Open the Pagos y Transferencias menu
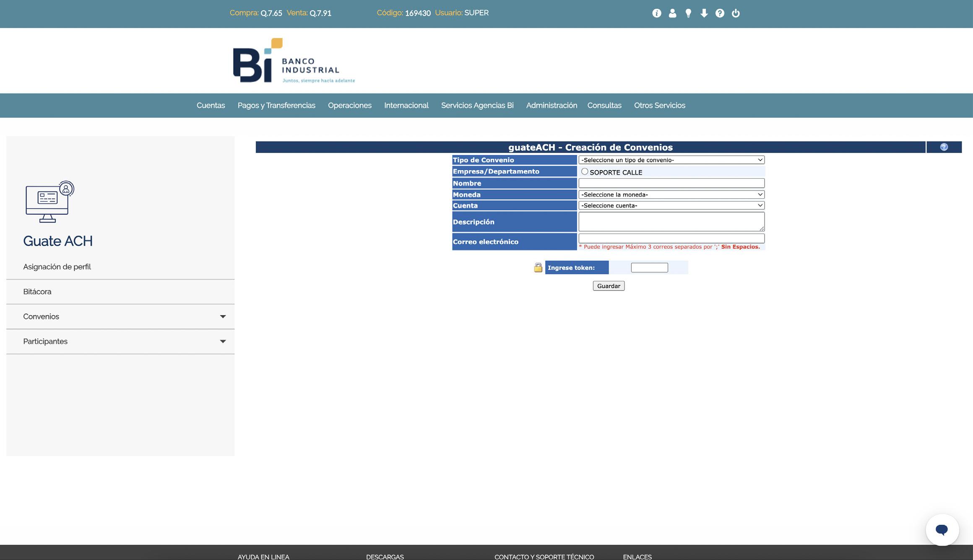The height and width of the screenshot is (560, 973). tap(276, 106)
